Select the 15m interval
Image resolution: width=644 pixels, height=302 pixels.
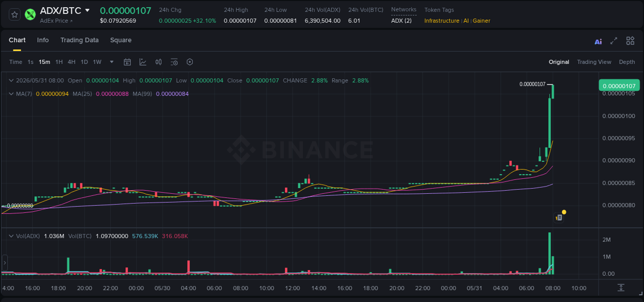click(x=44, y=62)
